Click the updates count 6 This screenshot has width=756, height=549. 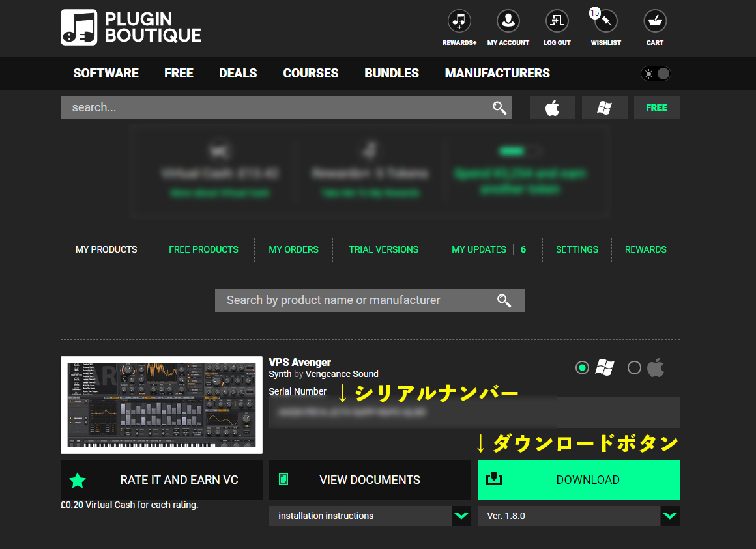point(523,249)
